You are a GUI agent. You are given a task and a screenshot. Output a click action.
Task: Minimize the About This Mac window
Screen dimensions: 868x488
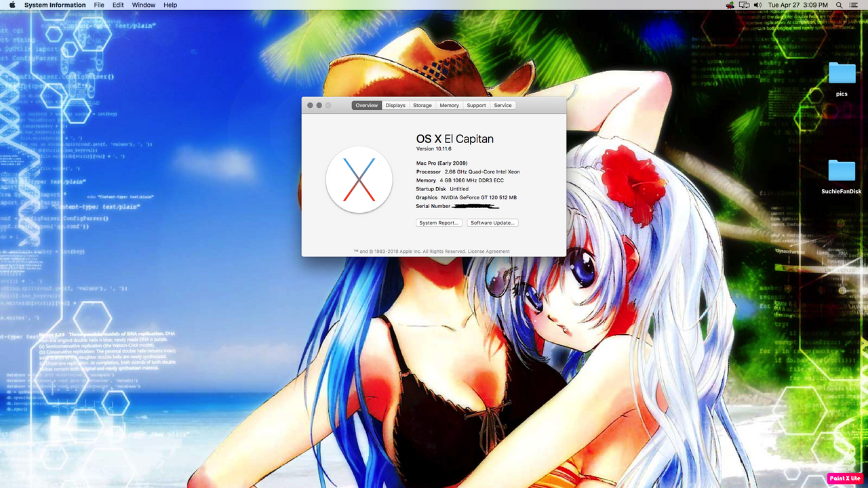click(x=319, y=105)
